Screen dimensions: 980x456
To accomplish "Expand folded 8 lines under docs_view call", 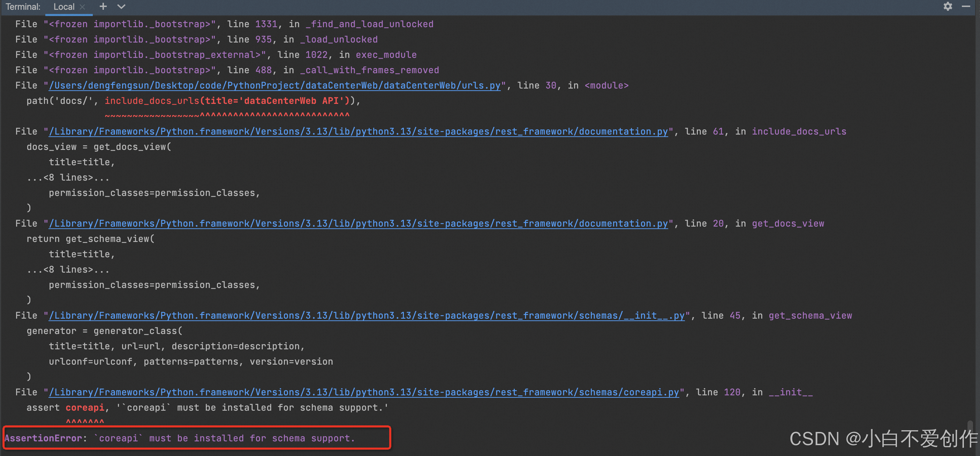I will (68, 177).
